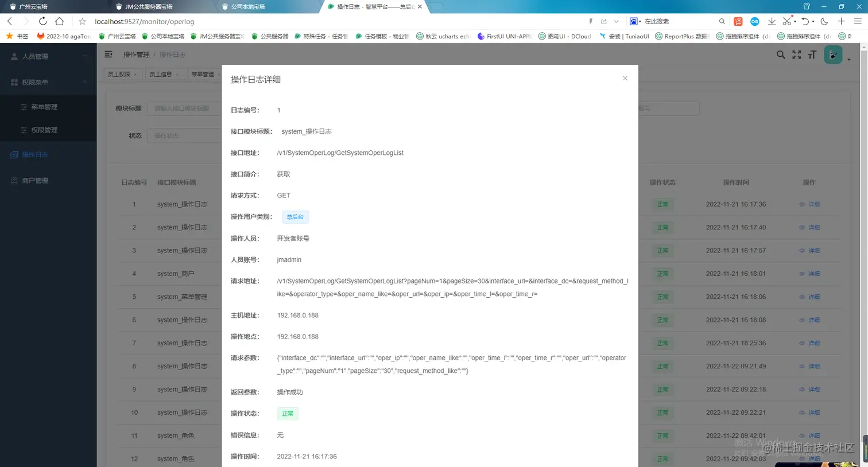Toggle sidebar collapse with the hamburger icon
Image resolution: width=868 pixels, height=467 pixels.
point(108,55)
